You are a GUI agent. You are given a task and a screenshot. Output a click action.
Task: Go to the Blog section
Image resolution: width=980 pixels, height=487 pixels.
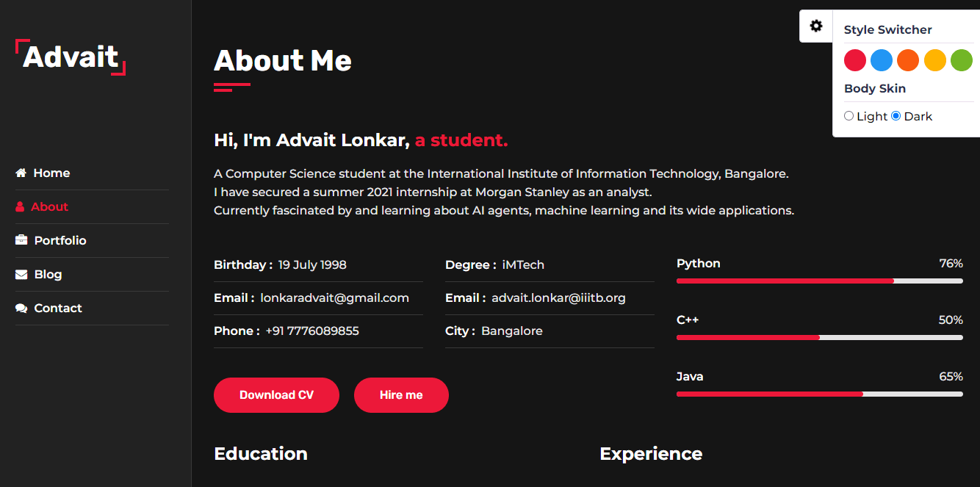pyautogui.click(x=48, y=275)
